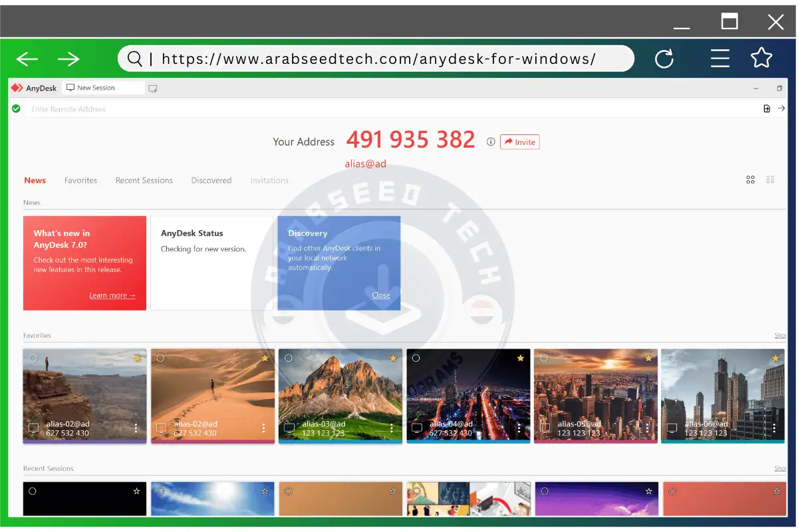Select the tile view layout icon
This screenshot has height=532, width=798.
[751, 180]
